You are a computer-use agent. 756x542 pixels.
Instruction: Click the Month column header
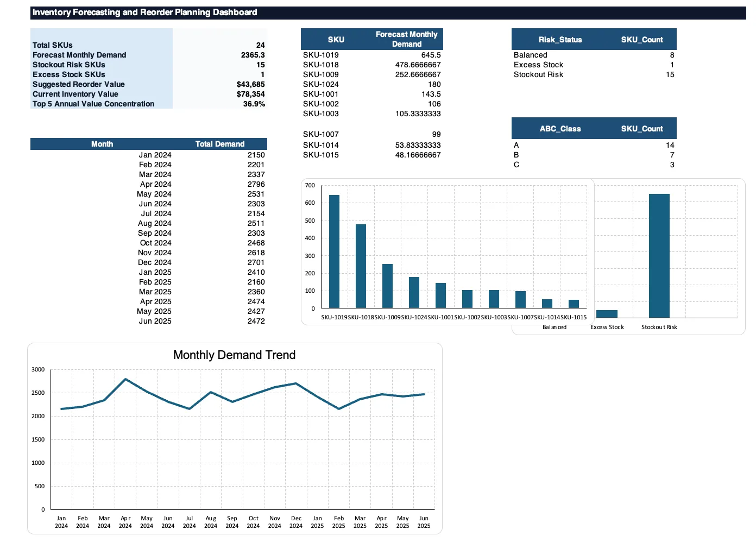tap(102, 144)
